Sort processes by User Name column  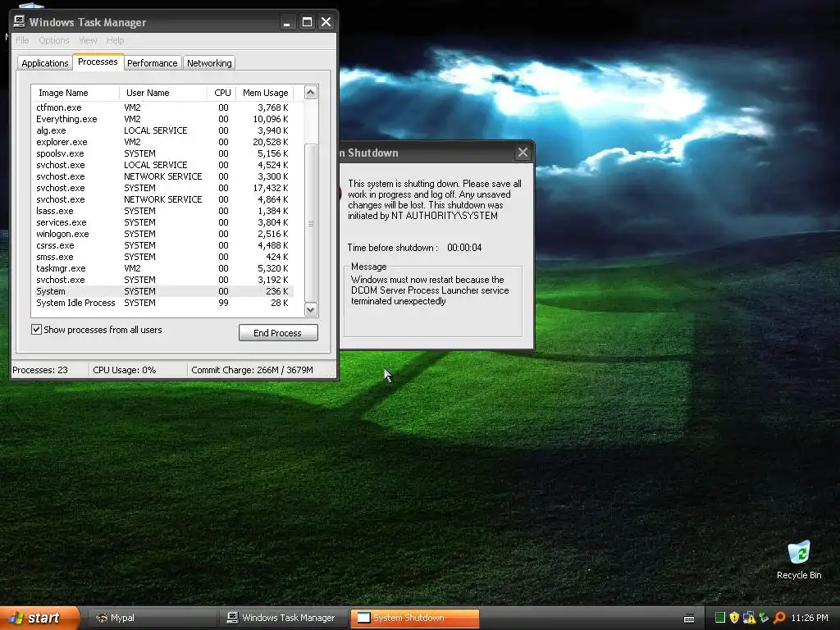click(163, 93)
